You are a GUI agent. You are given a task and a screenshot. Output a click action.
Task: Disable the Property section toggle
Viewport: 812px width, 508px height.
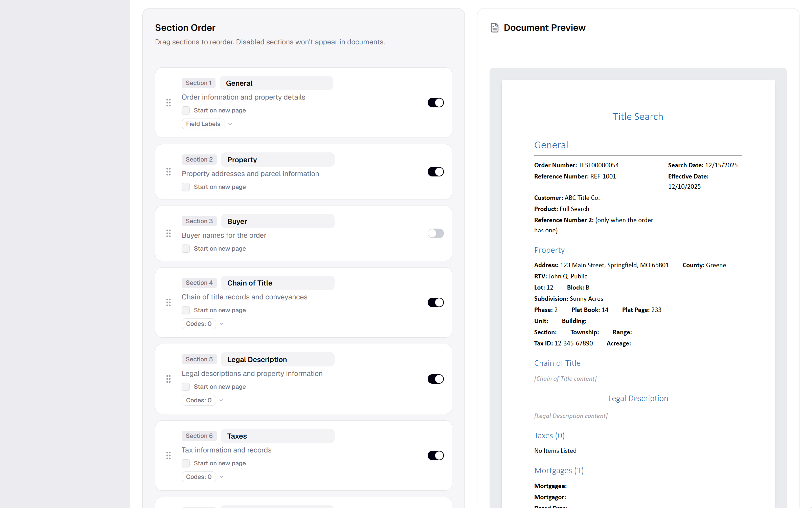[x=436, y=172]
